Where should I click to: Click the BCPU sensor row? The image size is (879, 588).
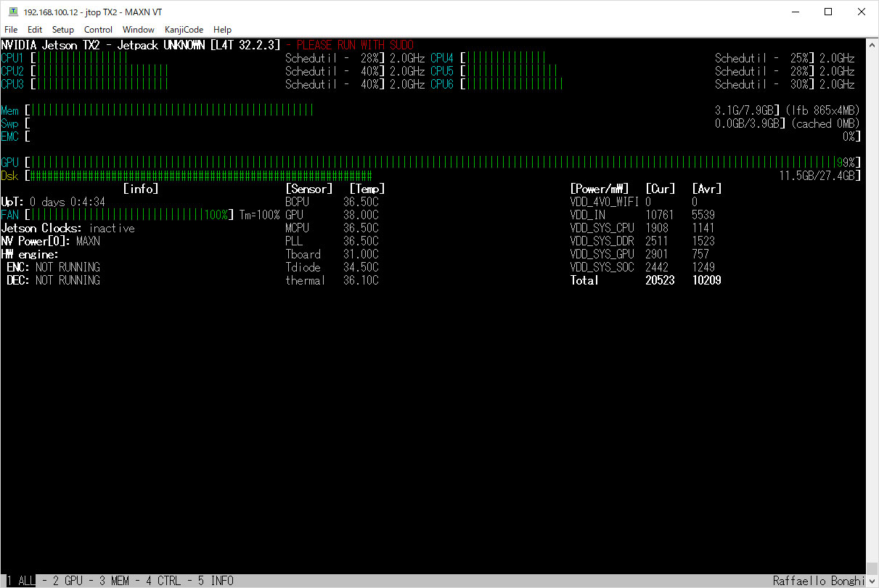tap(332, 202)
